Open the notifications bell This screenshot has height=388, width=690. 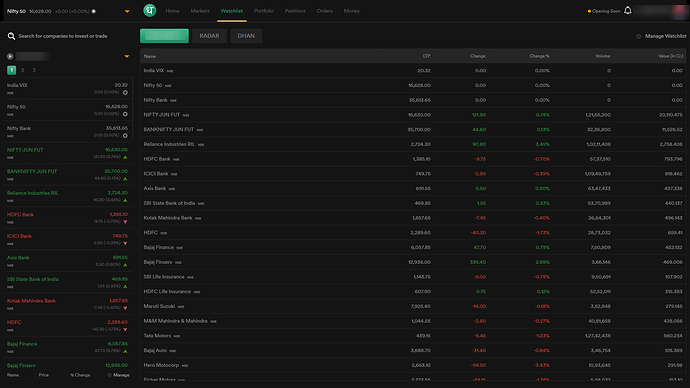click(628, 11)
